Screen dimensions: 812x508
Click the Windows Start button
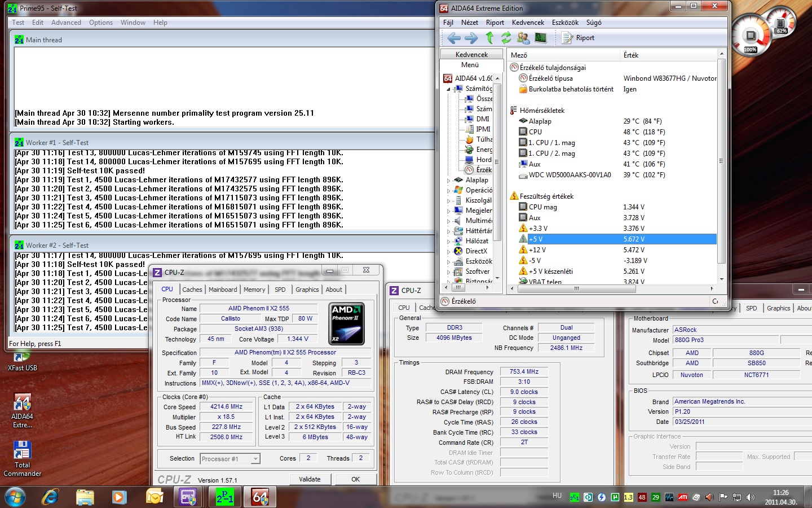15,497
